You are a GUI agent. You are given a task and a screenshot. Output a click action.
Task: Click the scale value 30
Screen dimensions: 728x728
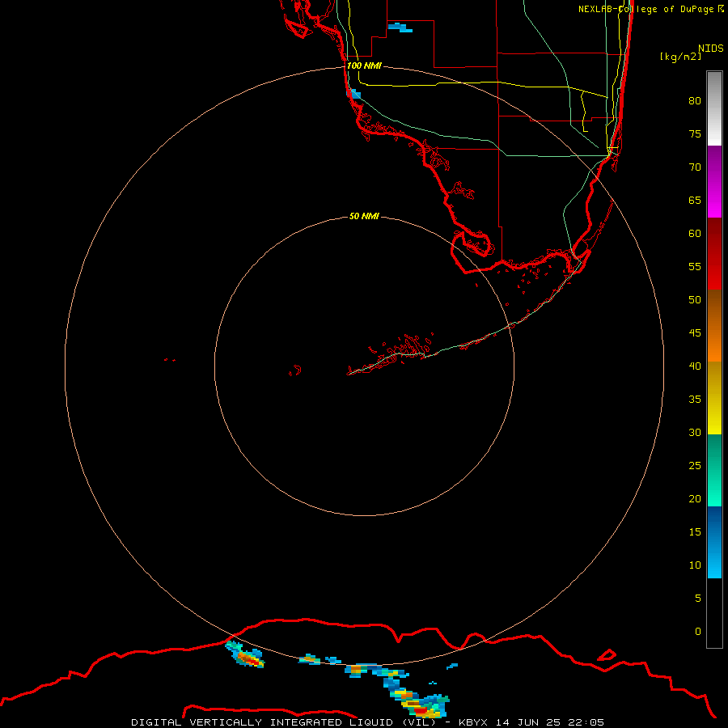point(695,433)
